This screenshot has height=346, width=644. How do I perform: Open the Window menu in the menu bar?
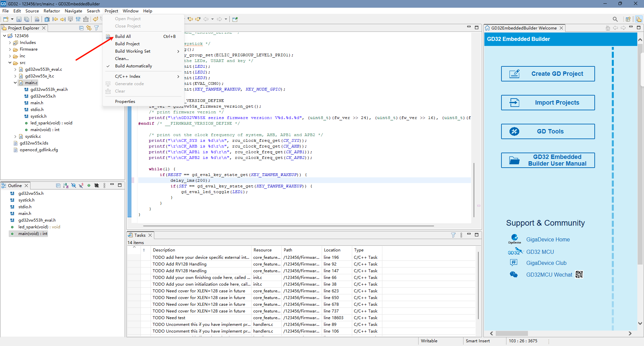click(x=130, y=11)
